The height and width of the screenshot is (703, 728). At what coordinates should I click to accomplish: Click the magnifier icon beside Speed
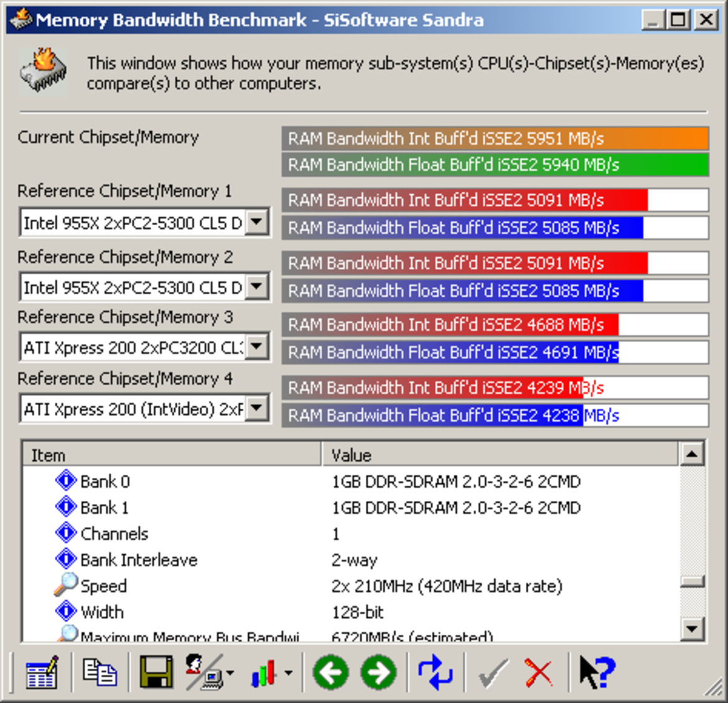(66, 584)
